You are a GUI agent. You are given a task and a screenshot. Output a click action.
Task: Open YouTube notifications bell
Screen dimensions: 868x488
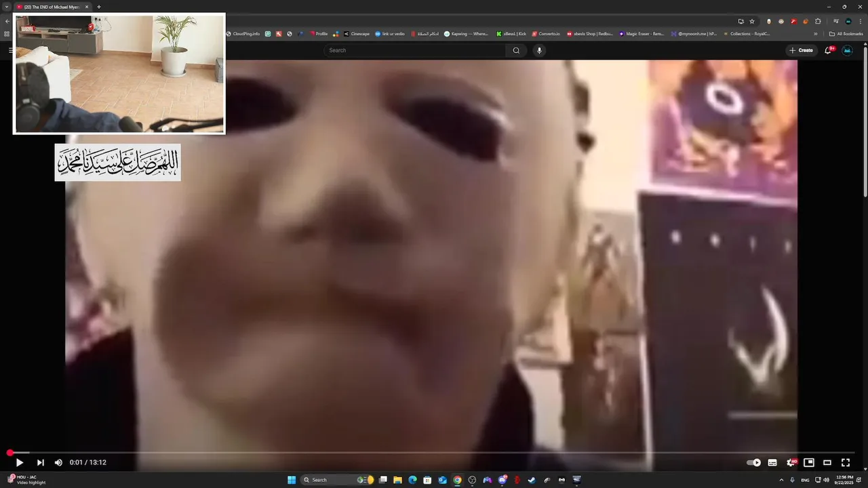pyautogui.click(x=828, y=50)
